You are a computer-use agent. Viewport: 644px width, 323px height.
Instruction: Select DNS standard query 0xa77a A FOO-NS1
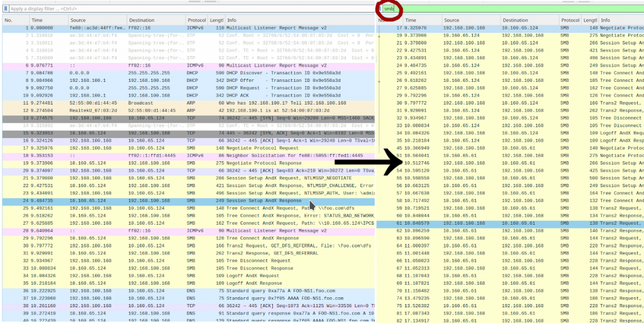[x=189, y=291]
